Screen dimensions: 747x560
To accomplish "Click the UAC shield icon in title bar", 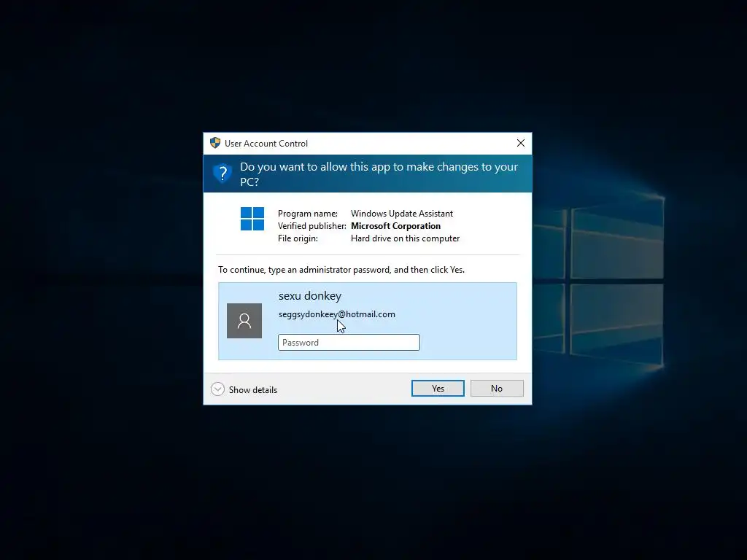I will click(215, 143).
